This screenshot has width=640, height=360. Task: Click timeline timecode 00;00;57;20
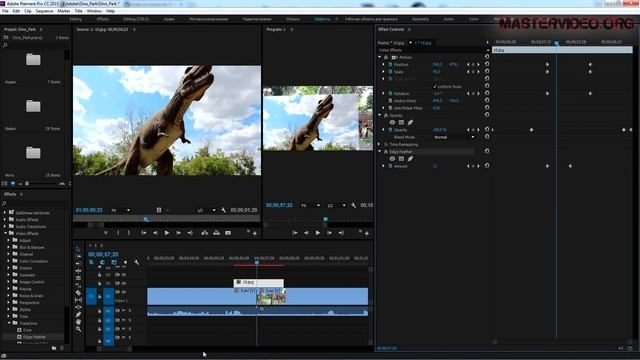tap(103, 254)
